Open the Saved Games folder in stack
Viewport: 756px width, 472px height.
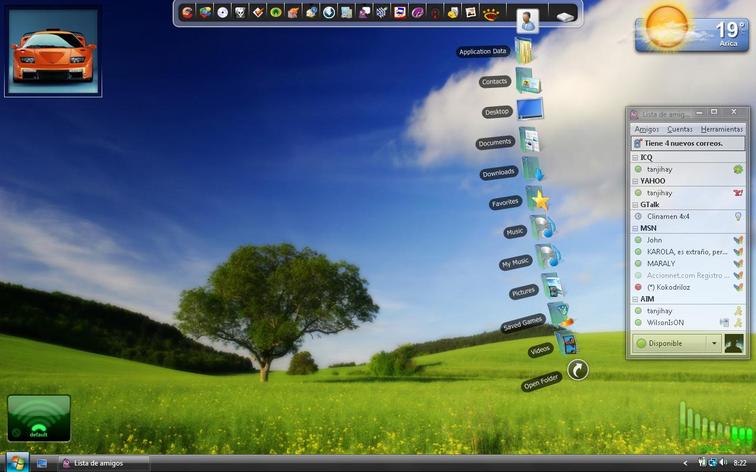pos(560,314)
